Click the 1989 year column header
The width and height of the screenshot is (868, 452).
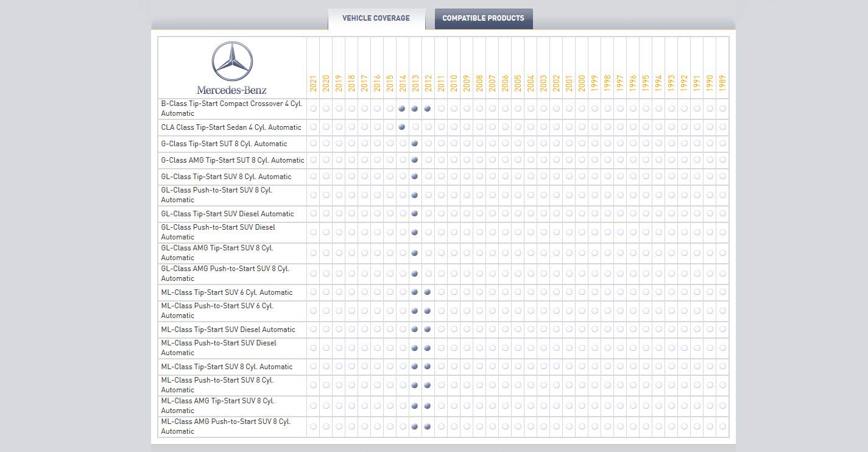[x=722, y=83]
